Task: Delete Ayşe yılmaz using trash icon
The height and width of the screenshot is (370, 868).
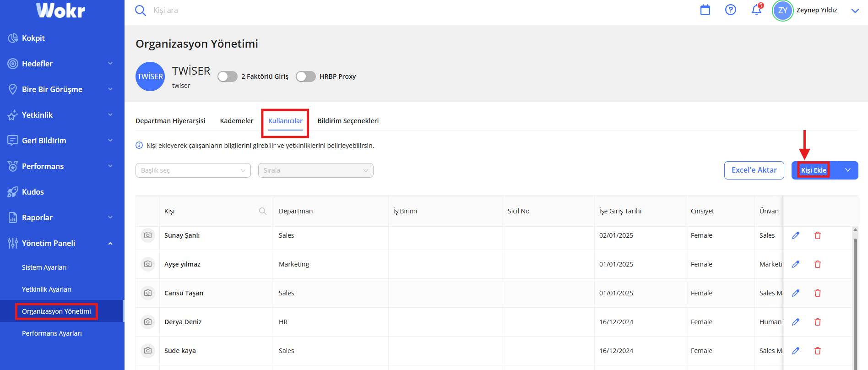Action: [x=818, y=264]
